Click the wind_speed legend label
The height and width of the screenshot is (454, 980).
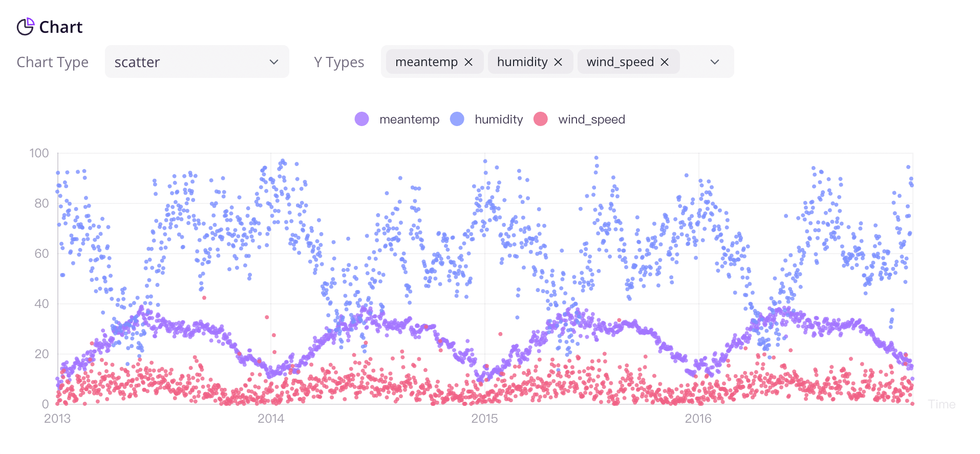pos(591,119)
